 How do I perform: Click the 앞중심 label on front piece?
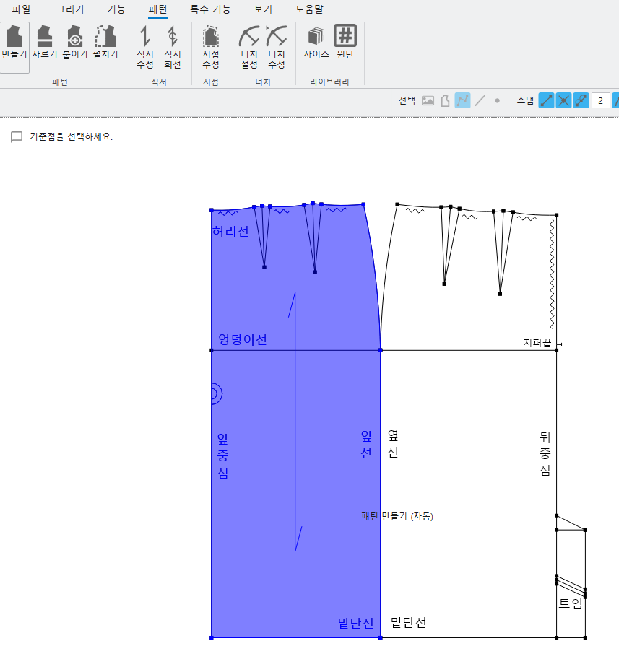[222, 455]
